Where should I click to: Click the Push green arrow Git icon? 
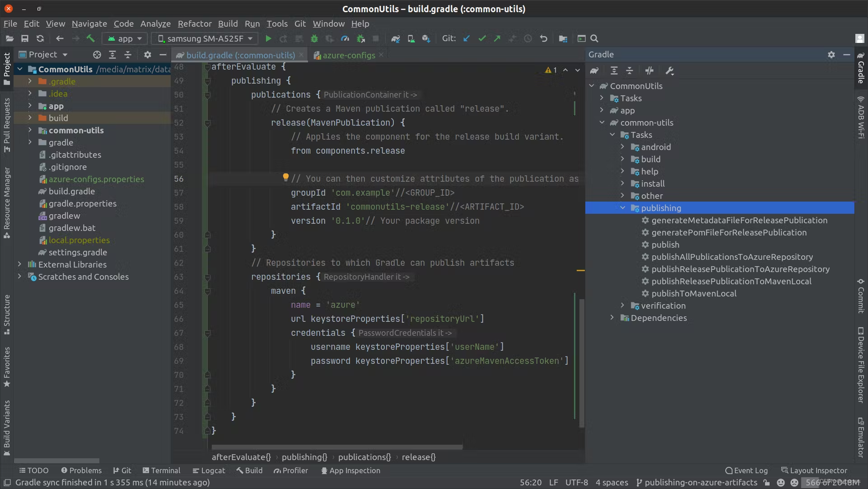coord(497,38)
